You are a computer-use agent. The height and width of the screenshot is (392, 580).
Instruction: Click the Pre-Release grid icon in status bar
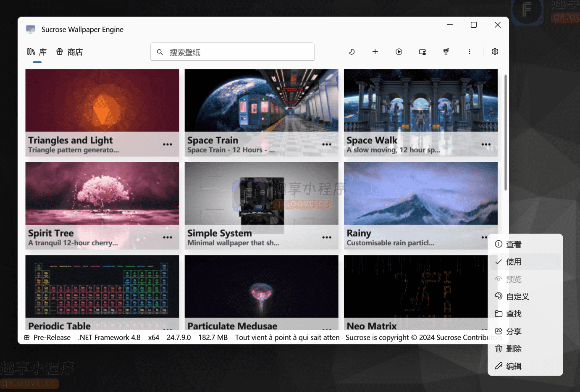[27, 337]
